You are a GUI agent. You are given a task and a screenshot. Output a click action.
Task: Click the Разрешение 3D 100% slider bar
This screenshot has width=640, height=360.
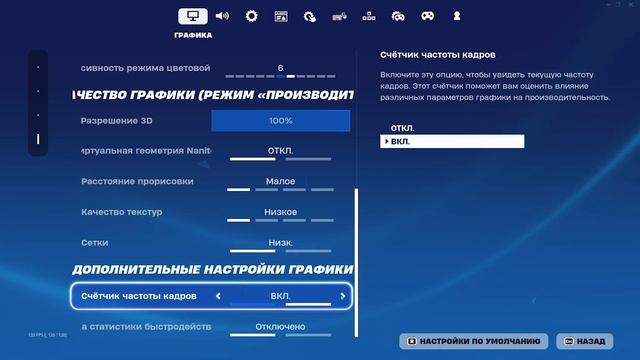click(x=281, y=121)
